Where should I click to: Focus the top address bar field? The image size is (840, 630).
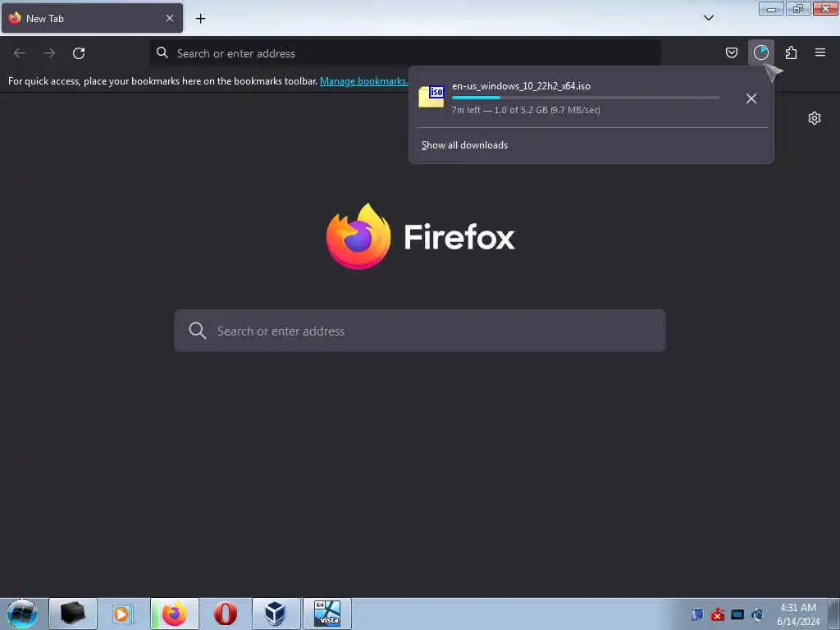405,53
